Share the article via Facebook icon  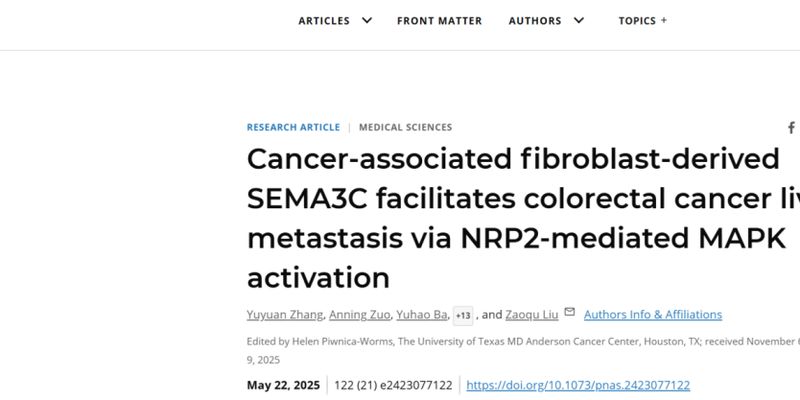point(791,128)
